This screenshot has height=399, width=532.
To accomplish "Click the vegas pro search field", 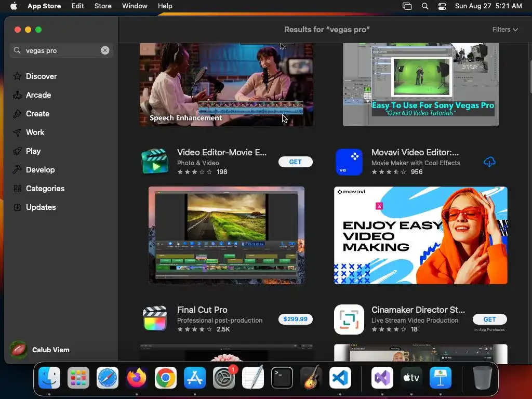I will 61,50.
